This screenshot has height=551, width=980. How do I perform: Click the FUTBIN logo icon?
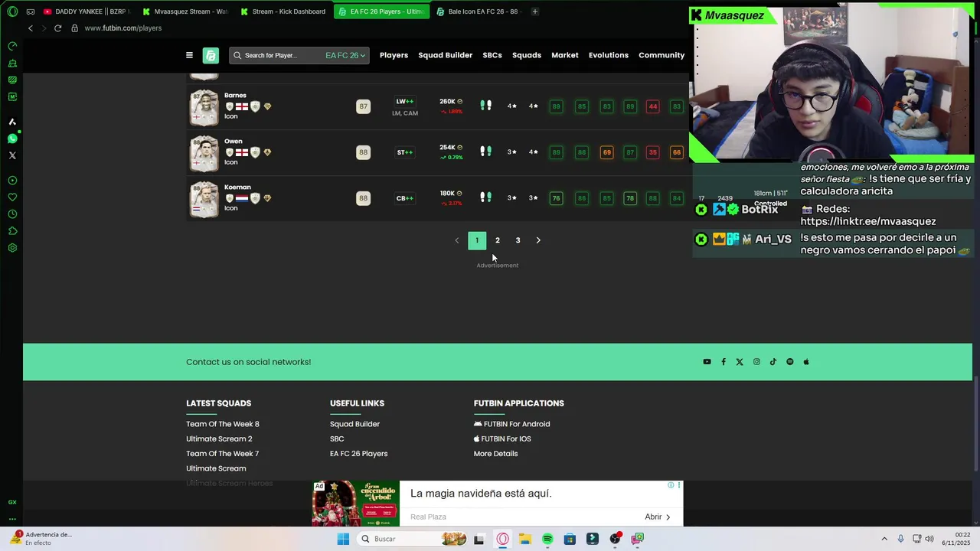(211, 55)
